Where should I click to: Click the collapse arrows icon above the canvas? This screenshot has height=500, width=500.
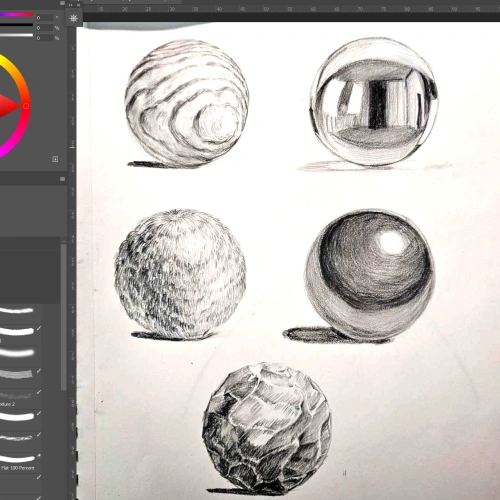click(71, 5)
